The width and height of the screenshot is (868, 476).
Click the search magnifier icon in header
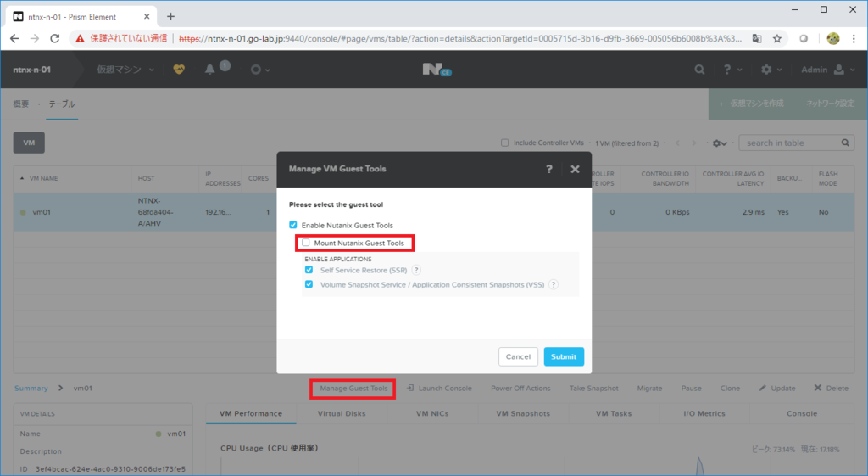point(699,70)
